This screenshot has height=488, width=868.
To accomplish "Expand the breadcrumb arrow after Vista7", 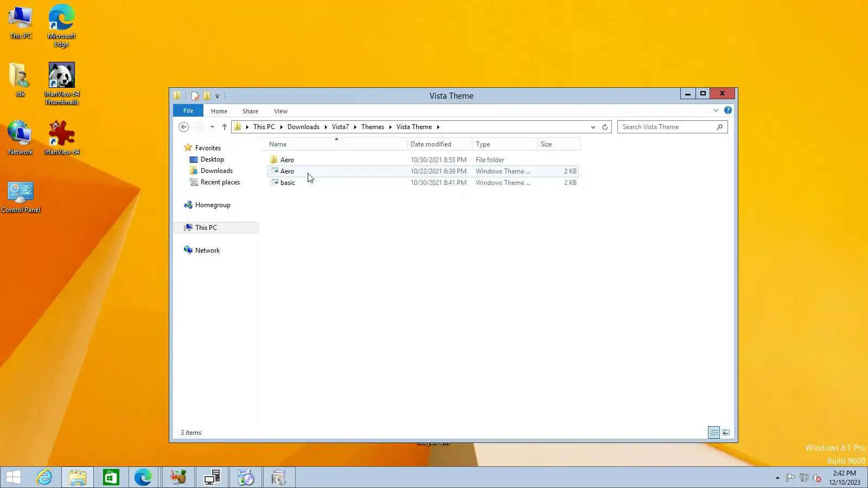I will pyautogui.click(x=355, y=127).
